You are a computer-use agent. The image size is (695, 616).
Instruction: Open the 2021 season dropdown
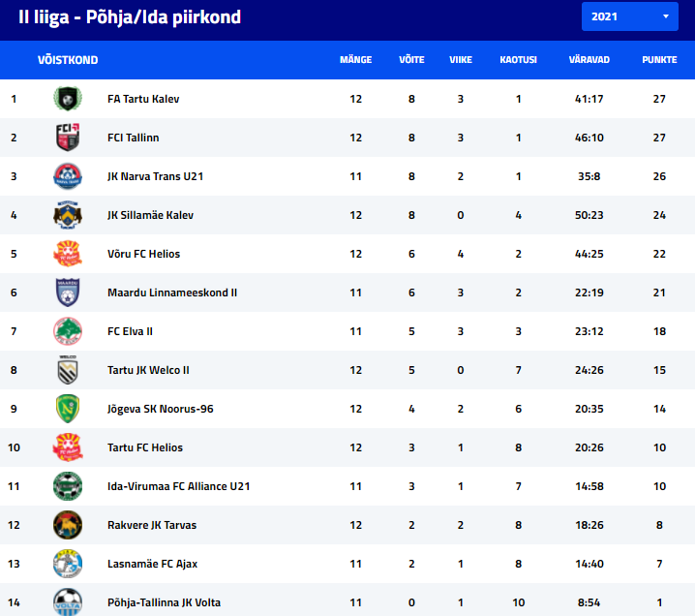tap(629, 16)
